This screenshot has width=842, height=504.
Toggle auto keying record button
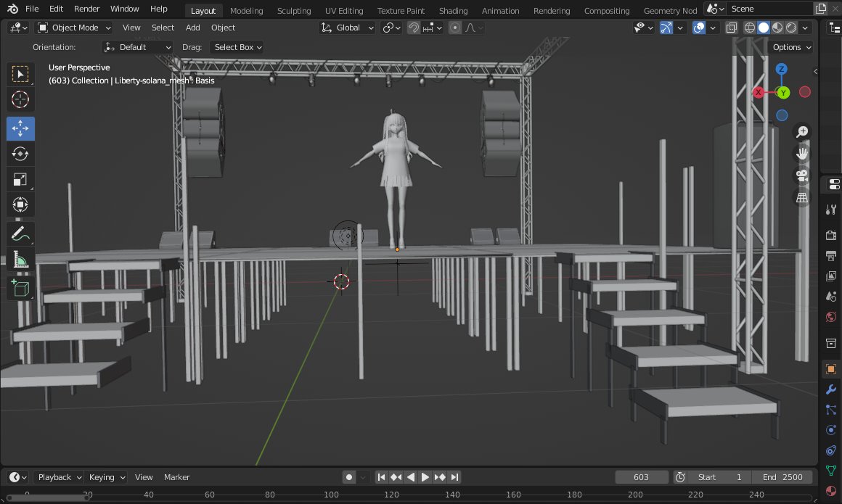(349, 477)
